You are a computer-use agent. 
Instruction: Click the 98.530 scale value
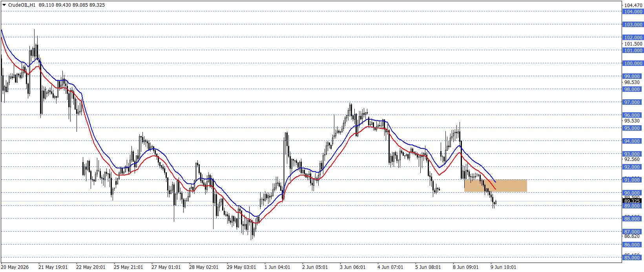(632, 82)
